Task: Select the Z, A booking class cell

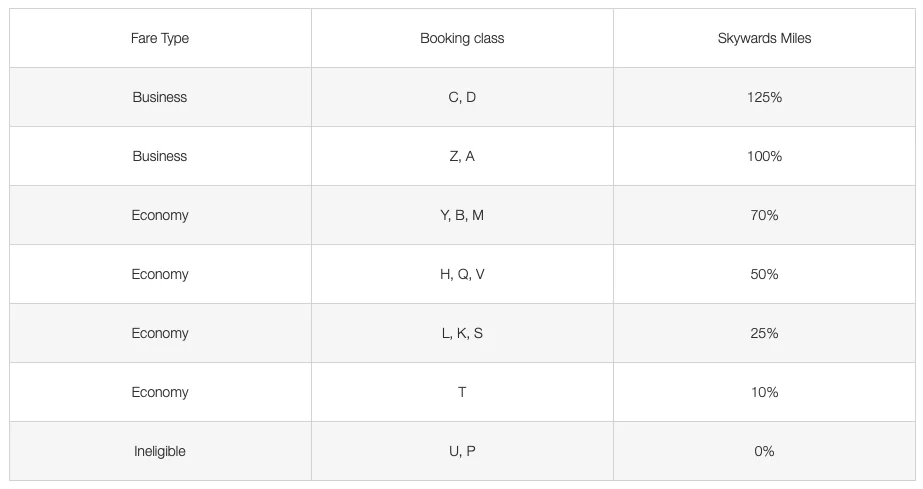Action: pos(462,156)
